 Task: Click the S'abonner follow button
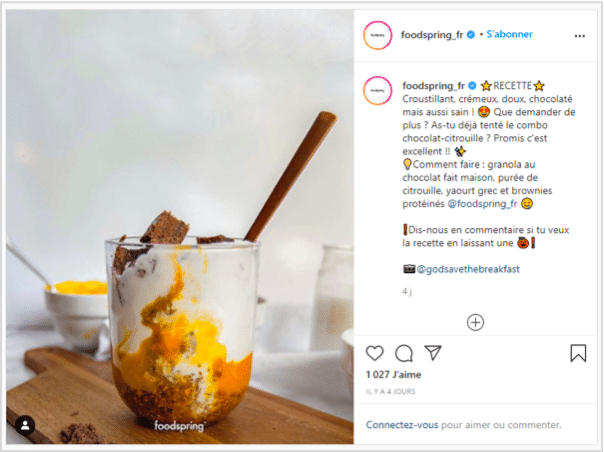pyautogui.click(x=509, y=34)
